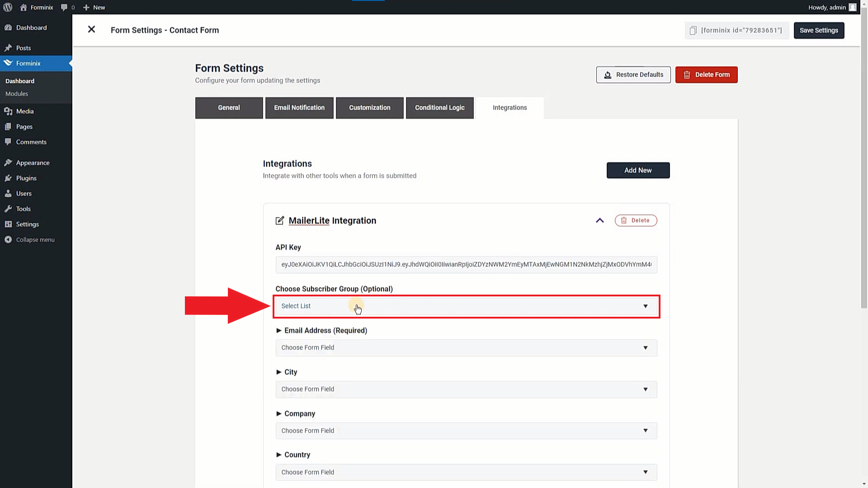868x488 pixels.
Task: Switch to the Conditional Logic tab
Action: (439, 107)
